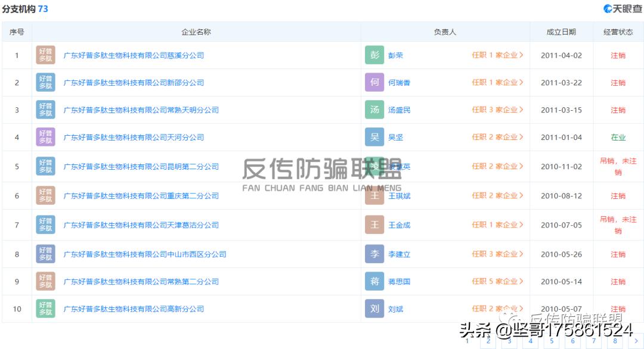
Task: Click 蒋思国's avatar icon
Action: [x=374, y=281]
